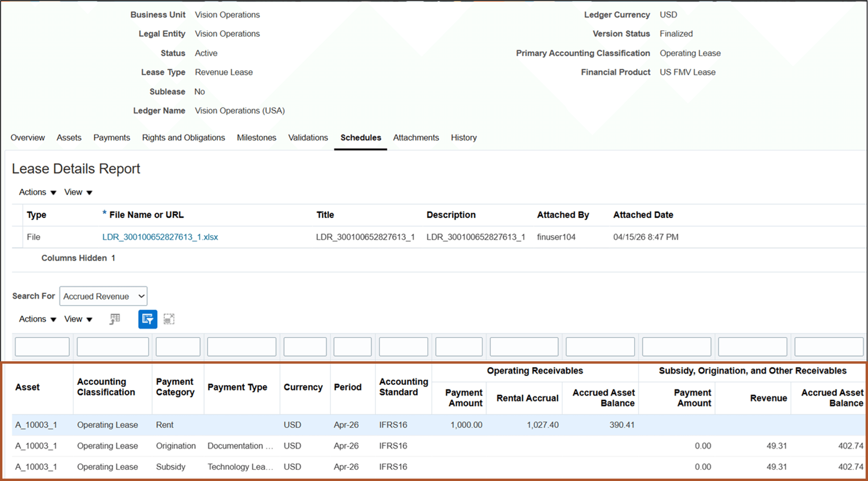Open Actions menu under Lease Details Report
Screen dimensions: 868x481
[x=38, y=192]
